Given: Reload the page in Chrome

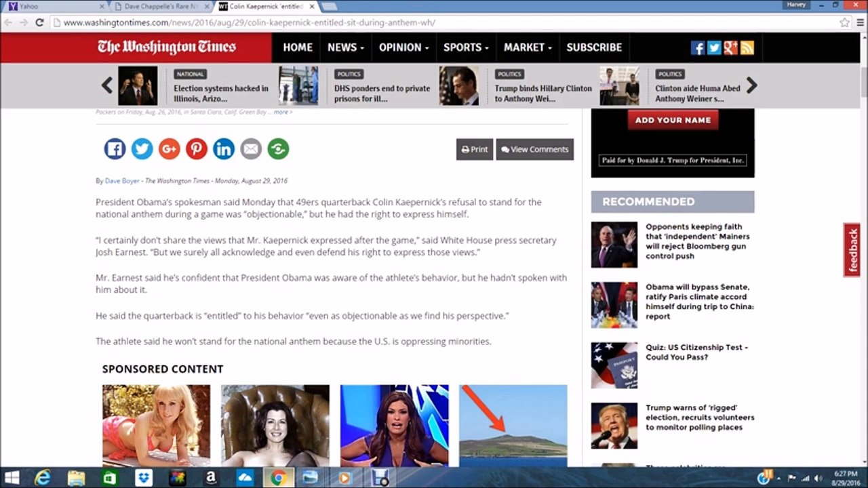Looking at the screenshot, I should (39, 22).
